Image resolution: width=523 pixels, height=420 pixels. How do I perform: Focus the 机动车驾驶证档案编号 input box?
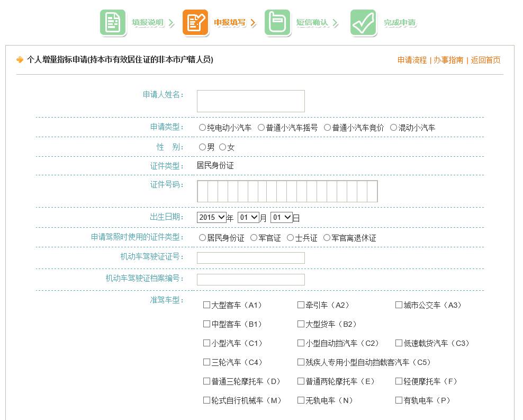250,280
